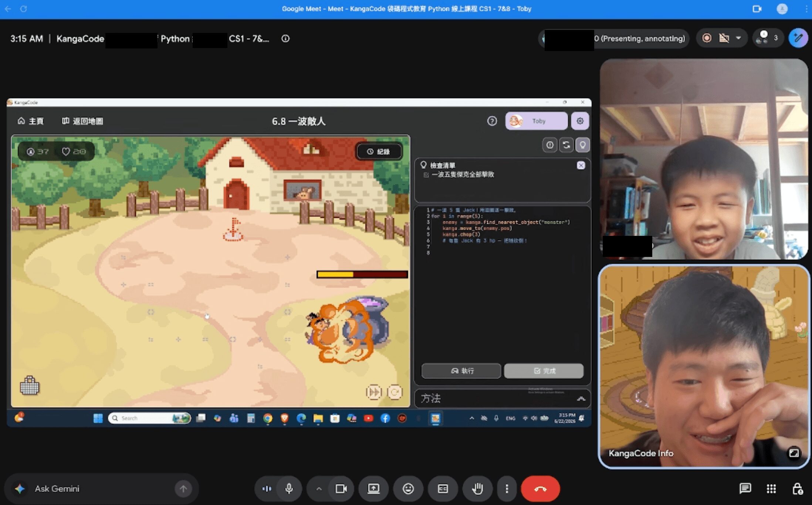This screenshot has height=505, width=812.
Task: Click the exclamation info icon above checklist
Action: (550, 145)
